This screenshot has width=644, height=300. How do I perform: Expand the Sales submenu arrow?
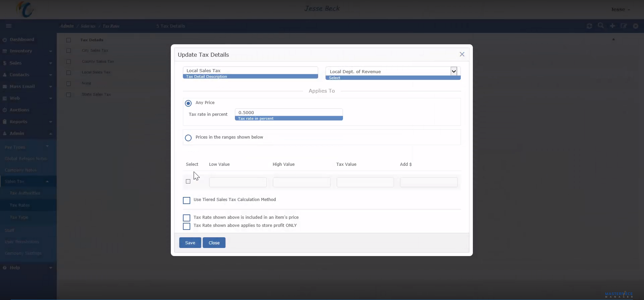coord(51,63)
